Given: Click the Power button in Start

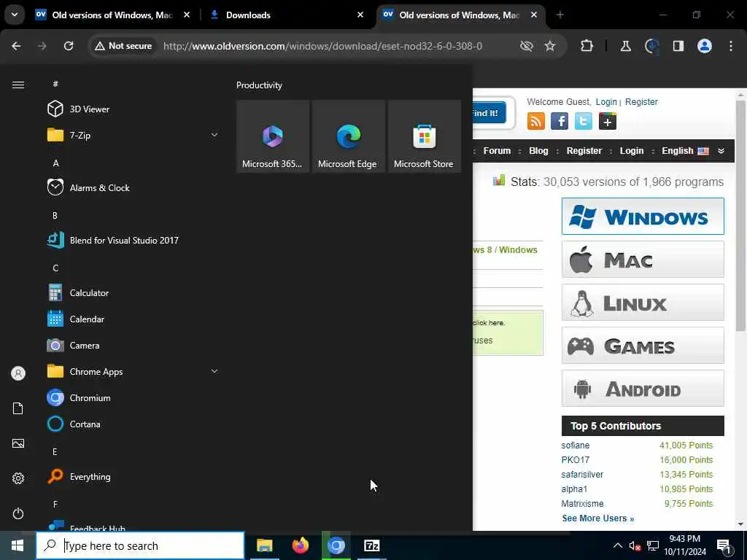Looking at the screenshot, I should click(x=18, y=513).
